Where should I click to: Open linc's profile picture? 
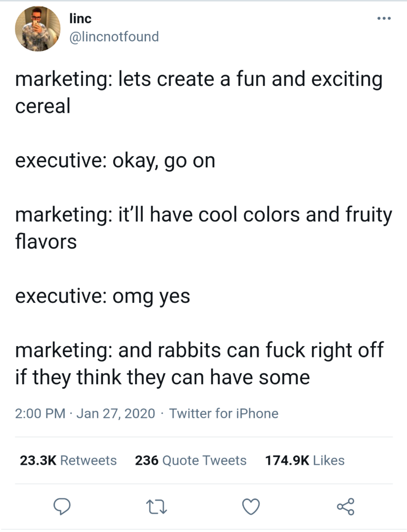click(x=38, y=29)
